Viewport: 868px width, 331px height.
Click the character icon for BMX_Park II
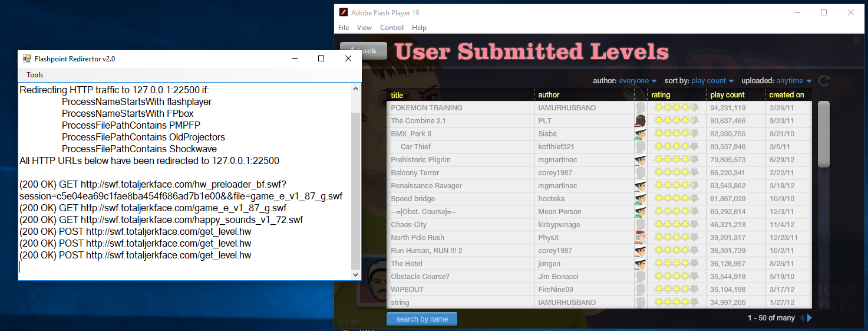tap(641, 134)
